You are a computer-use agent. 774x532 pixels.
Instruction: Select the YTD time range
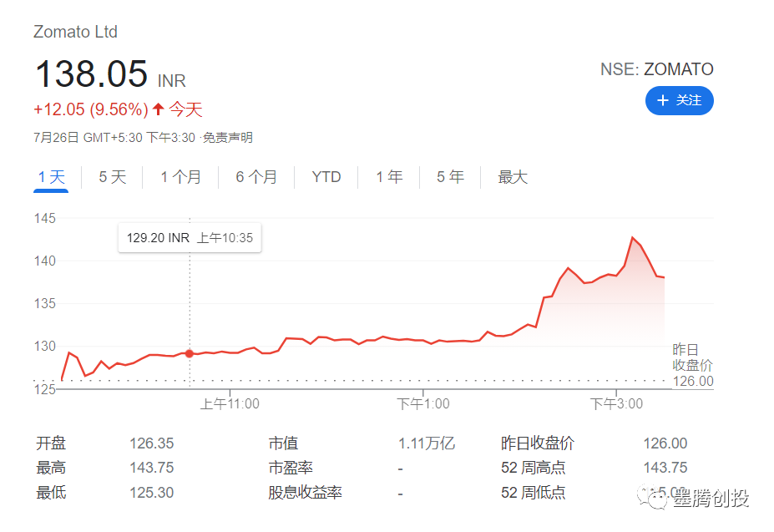(325, 177)
